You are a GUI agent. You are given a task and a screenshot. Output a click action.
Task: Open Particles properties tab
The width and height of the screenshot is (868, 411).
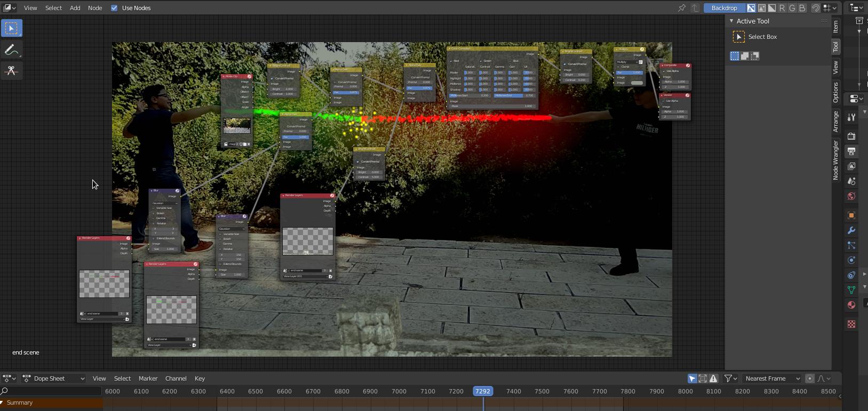[851, 245]
